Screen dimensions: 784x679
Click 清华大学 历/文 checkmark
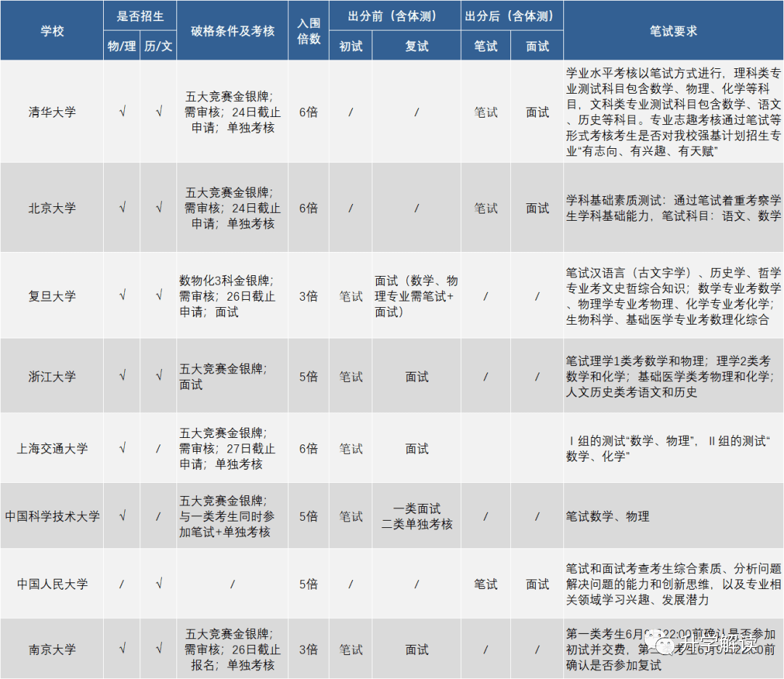(x=158, y=112)
